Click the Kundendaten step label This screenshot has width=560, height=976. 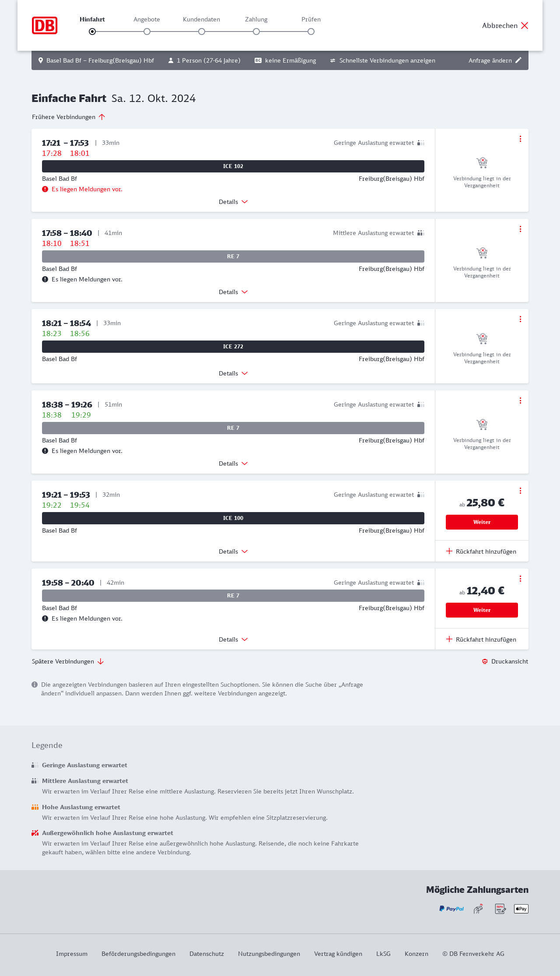click(201, 19)
